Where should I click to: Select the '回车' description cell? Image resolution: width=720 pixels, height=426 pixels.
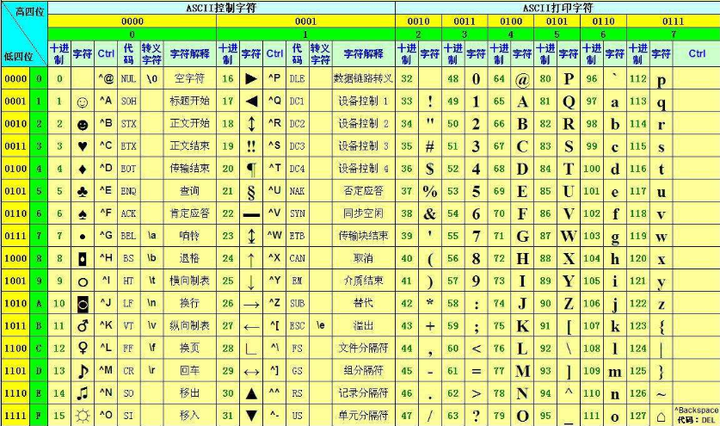tap(190, 371)
